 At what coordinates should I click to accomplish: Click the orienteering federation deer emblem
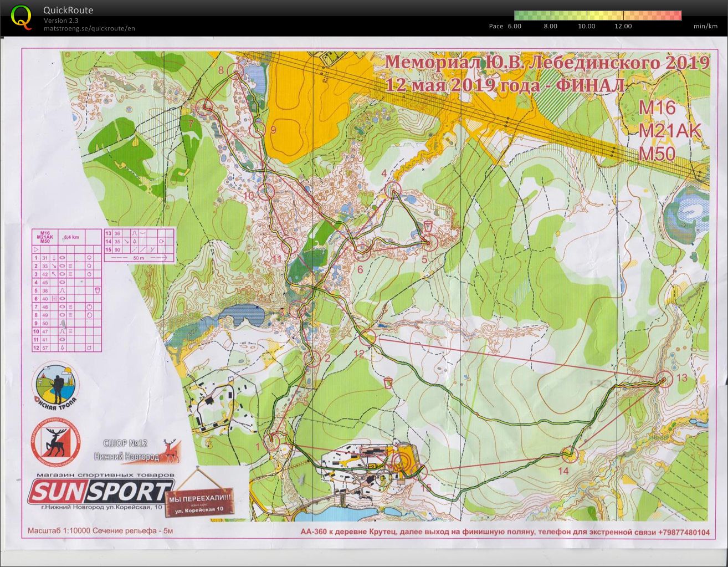coord(55,442)
